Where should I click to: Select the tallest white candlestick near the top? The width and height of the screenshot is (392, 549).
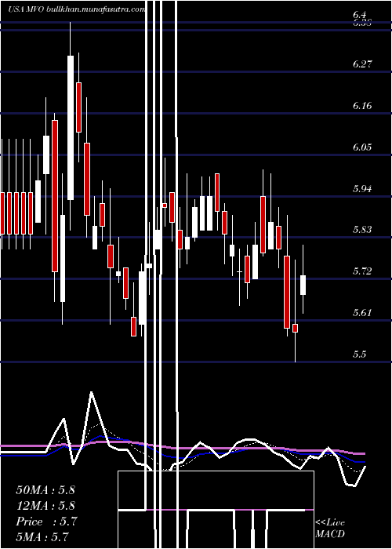[x=71, y=127]
